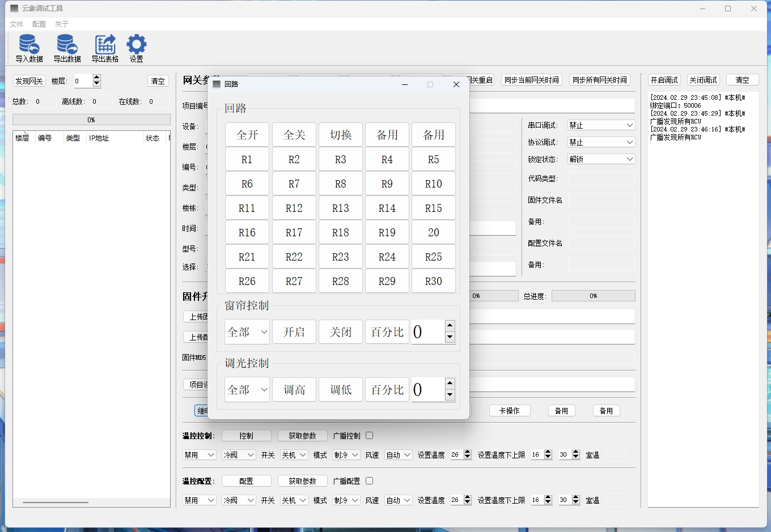Viewport: 771px width, 532px height.
Task: Click the button labeled 20
Action: tap(434, 232)
